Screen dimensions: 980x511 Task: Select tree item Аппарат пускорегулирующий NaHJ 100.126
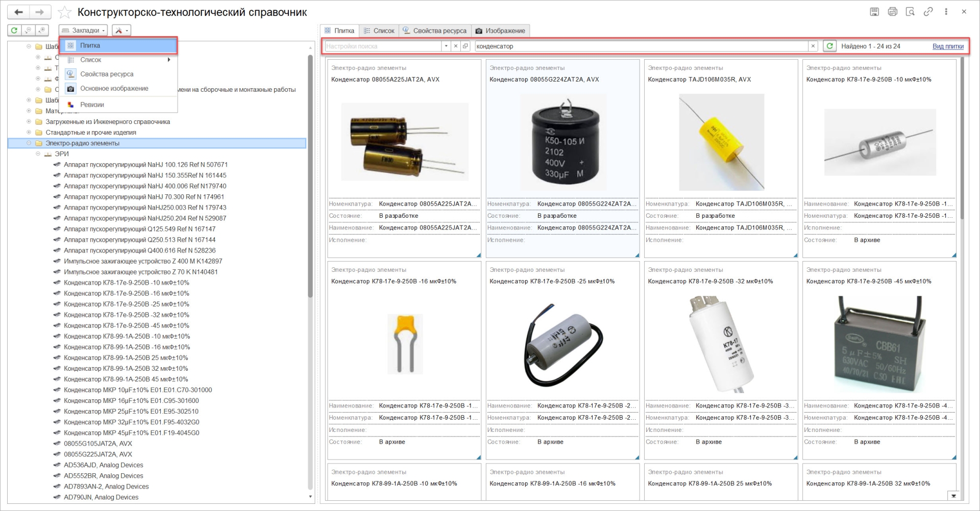click(145, 165)
